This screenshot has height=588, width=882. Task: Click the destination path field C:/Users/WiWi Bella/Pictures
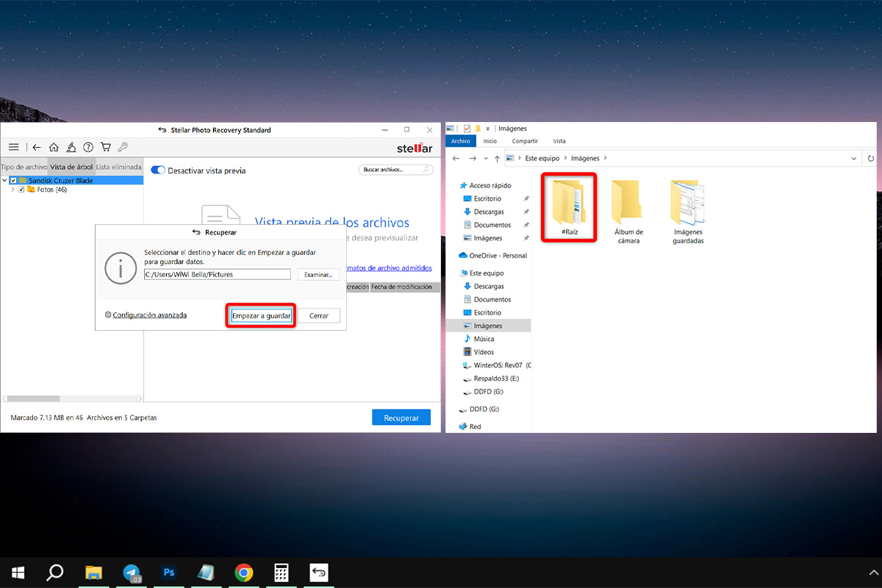[218, 274]
